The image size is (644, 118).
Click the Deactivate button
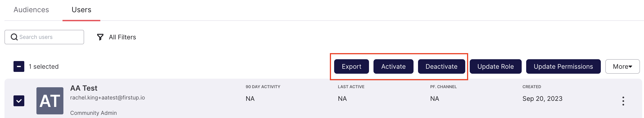point(441,66)
